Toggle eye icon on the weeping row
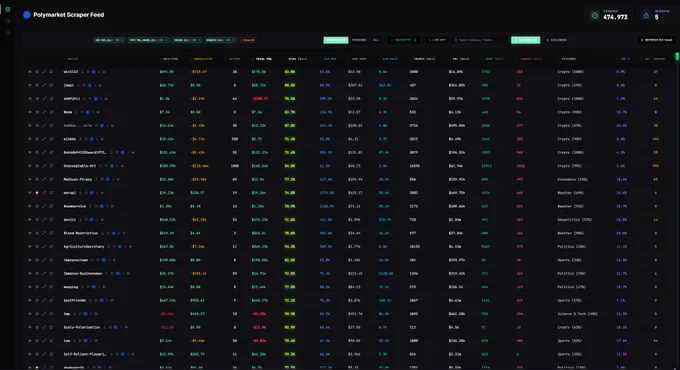 [29, 287]
